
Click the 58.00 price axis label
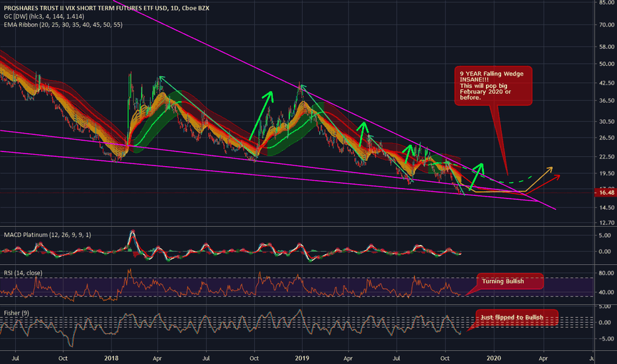click(x=606, y=47)
